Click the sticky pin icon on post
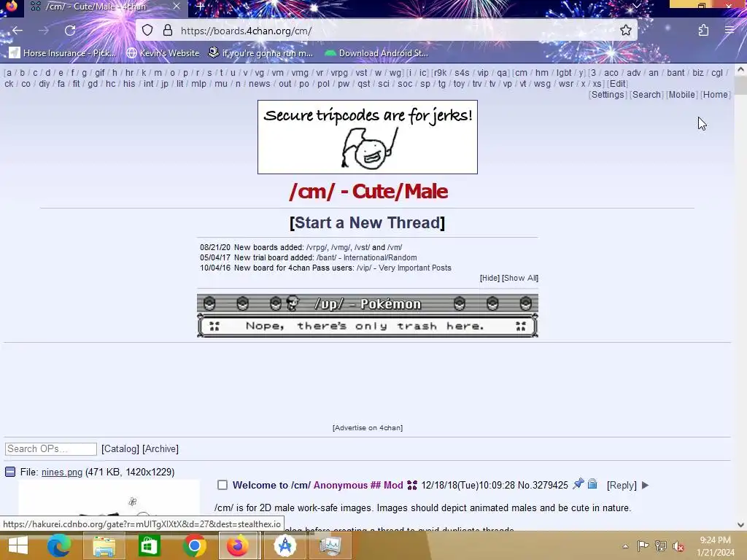Viewport: 747px width, 560px height. point(578,484)
